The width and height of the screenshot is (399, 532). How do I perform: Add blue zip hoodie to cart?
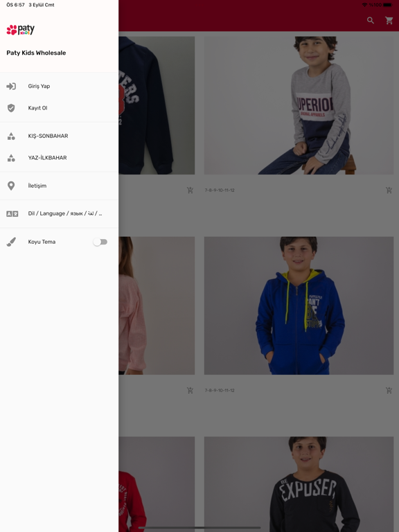click(389, 390)
